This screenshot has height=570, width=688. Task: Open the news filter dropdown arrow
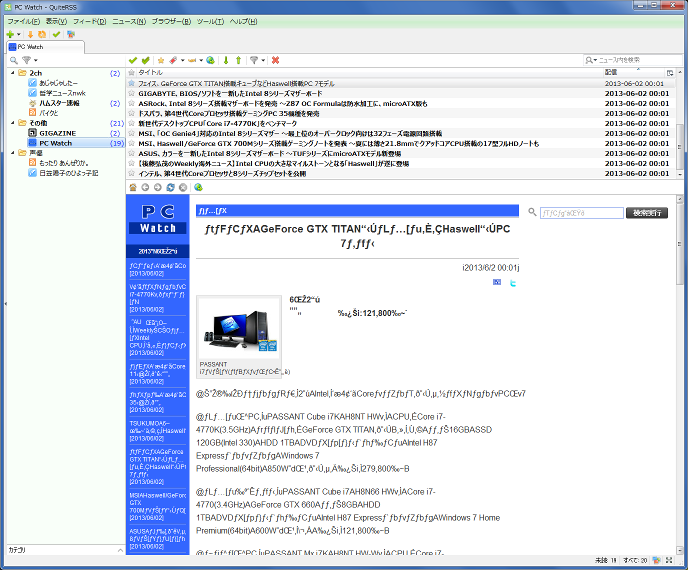tap(263, 60)
